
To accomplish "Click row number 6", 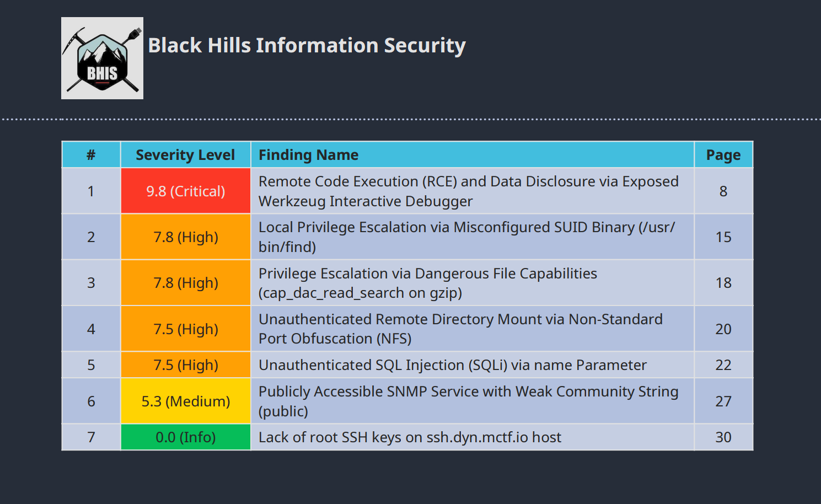I will tap(91, 401).
